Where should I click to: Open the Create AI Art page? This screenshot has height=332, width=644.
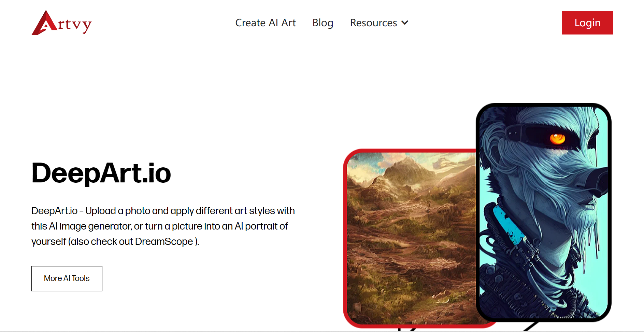(266, 23)
